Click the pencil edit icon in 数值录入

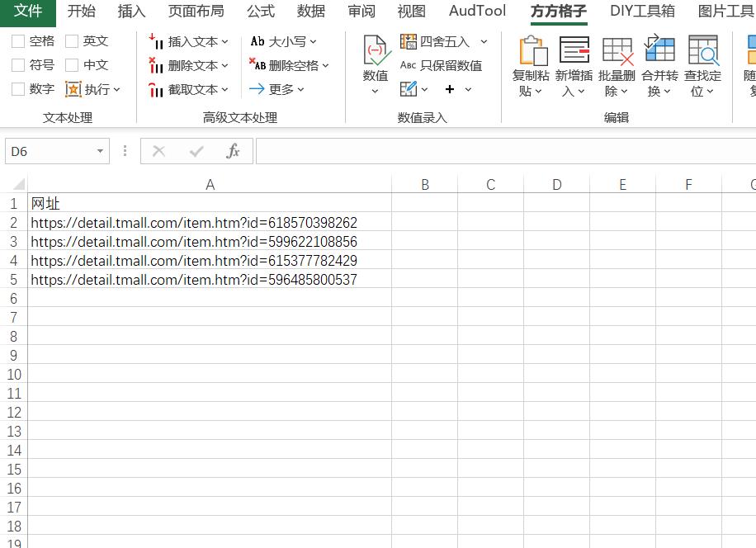coord(408,88)
